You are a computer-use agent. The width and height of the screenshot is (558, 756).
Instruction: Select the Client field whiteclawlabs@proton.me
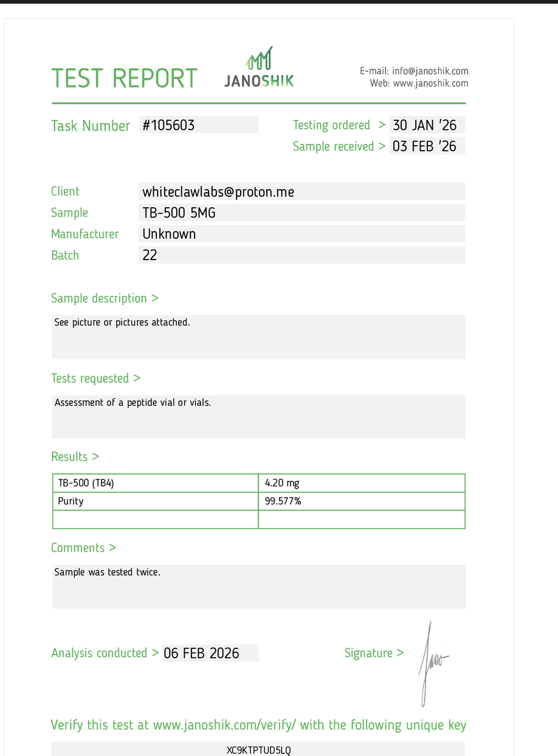[x=301, y=191]
